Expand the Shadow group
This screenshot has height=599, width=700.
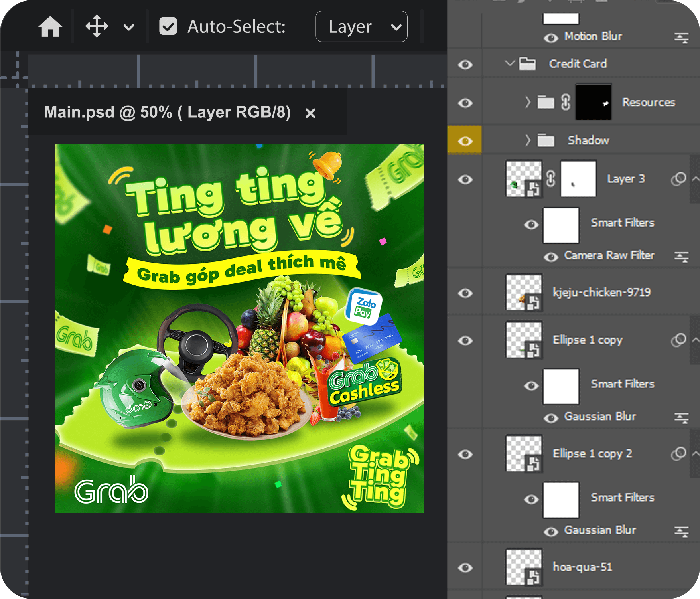pyautogui.click(x=528, y=140)
